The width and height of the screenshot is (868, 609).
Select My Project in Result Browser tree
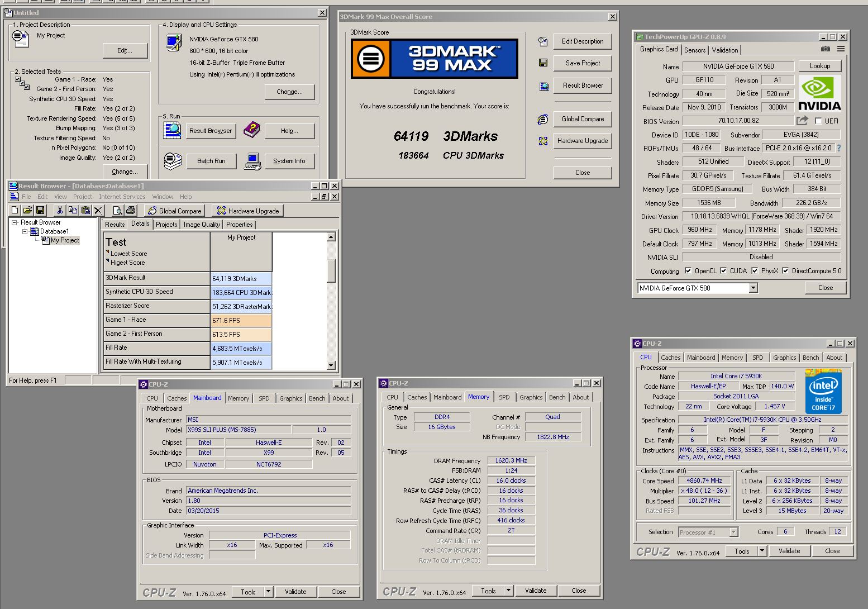(x=65, y=240)
